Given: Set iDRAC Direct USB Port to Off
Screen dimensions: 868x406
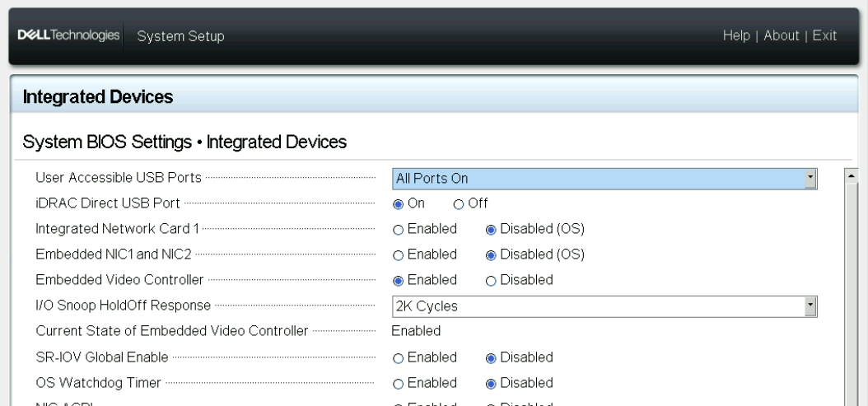Looking at the screenshot, I should 458,203.
